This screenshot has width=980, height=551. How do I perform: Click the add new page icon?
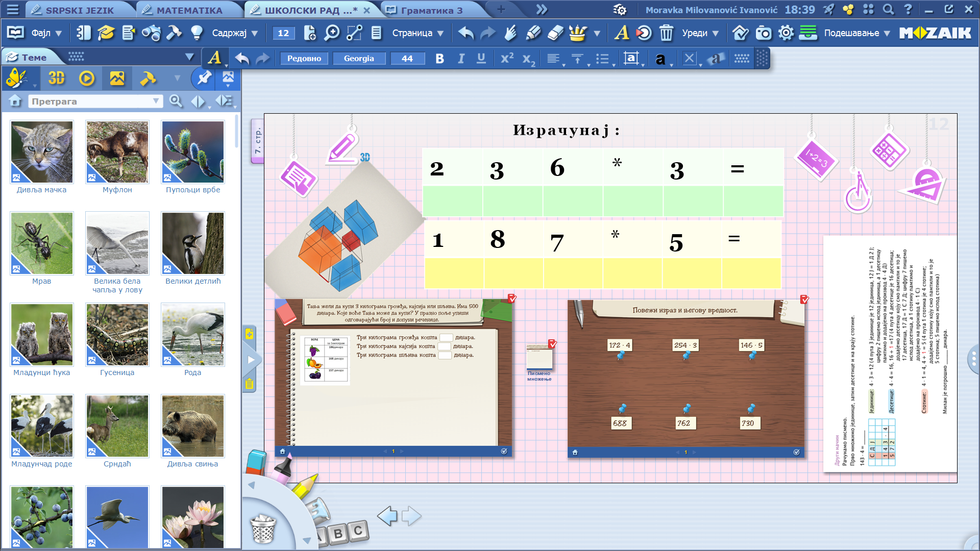click(309, 33)
